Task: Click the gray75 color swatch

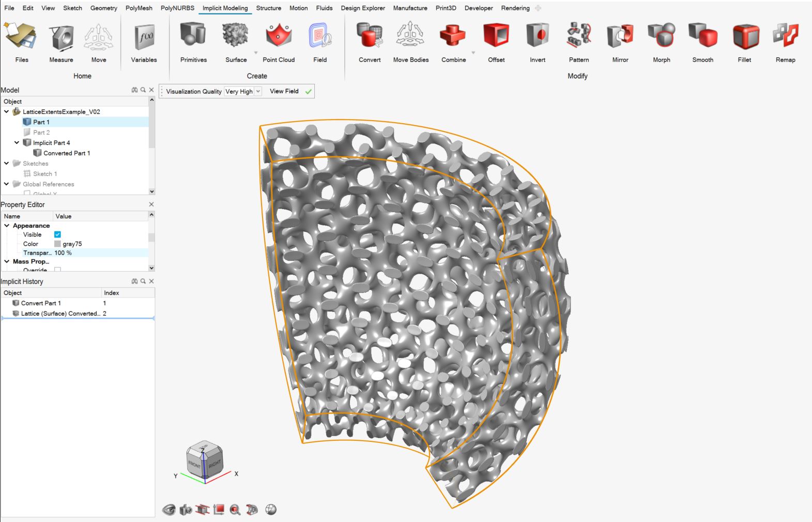Action: pyautogui.click(x=57, y=244)
